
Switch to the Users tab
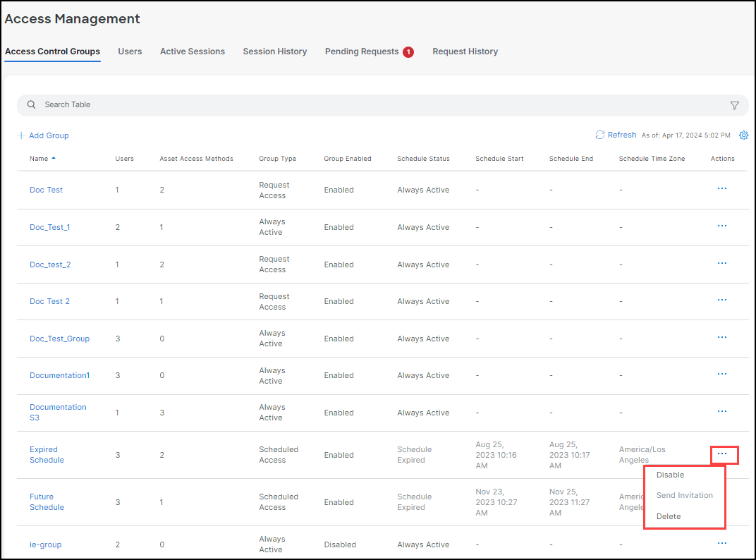click(130, 51)
